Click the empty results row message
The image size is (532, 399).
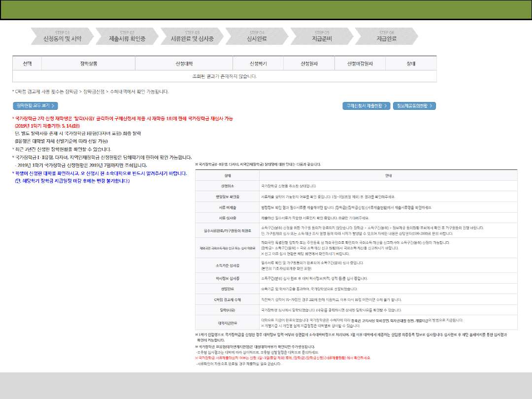224,76
